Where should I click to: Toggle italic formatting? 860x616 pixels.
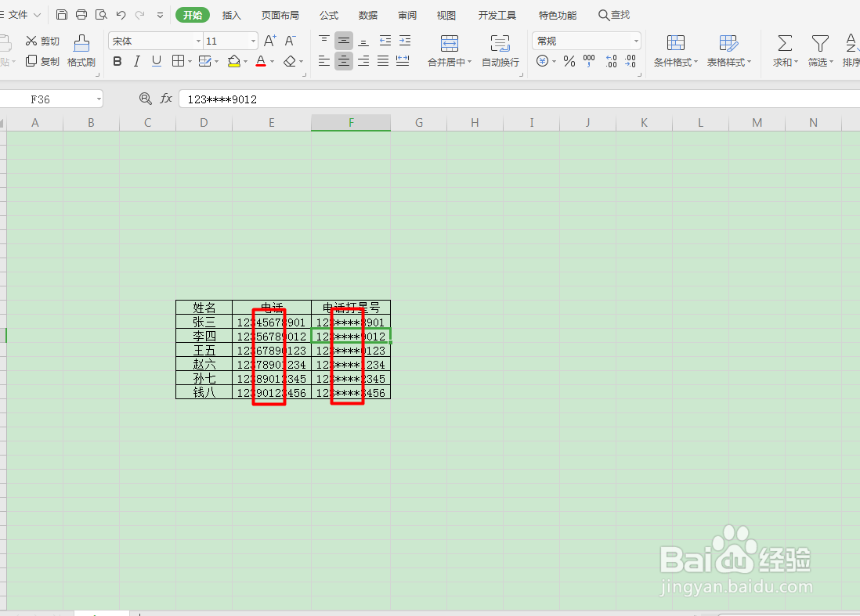pyautogui.click(x=136, y=61)
